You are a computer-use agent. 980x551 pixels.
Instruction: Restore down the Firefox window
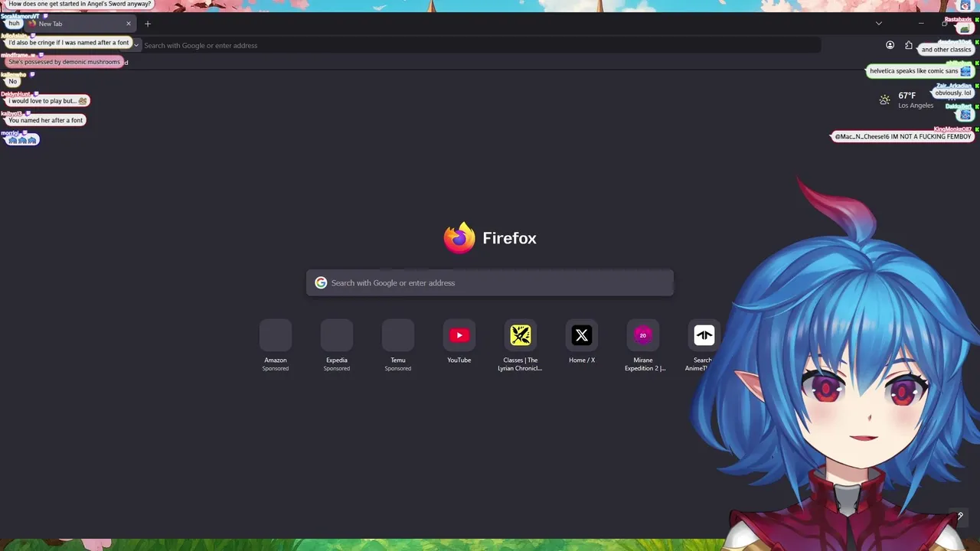point(944,24)
